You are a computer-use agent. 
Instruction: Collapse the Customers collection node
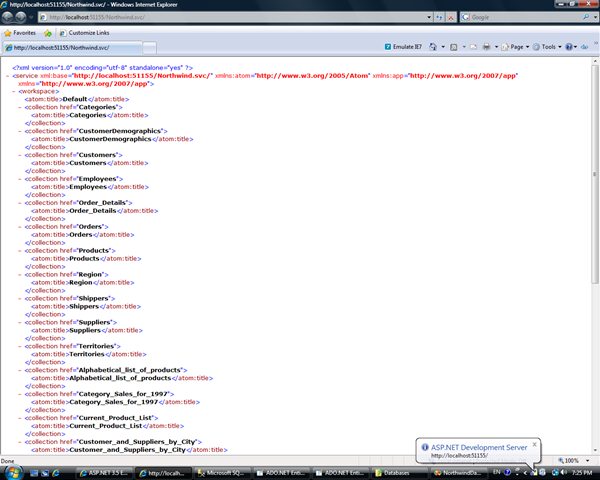pyautogui.click(x=20, y=155)
